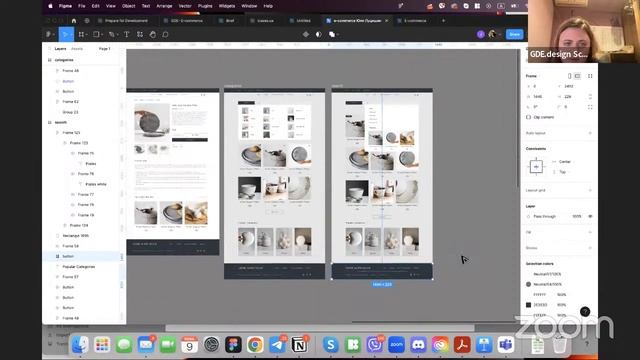Screen dimensions: 640x360
Task: Select the Text tool
Action: pos(127,34)
